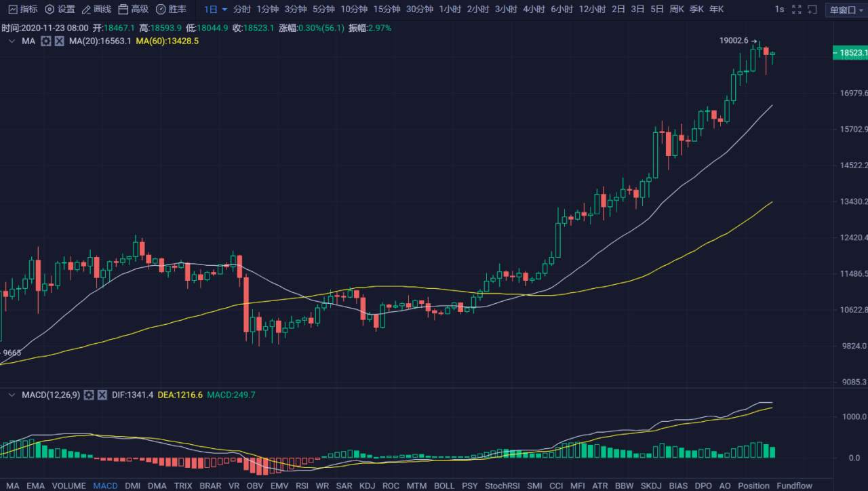Select the 4小时 timeframe
The width and height of the screenshot is (868, 491).
[x=534, y=9]
